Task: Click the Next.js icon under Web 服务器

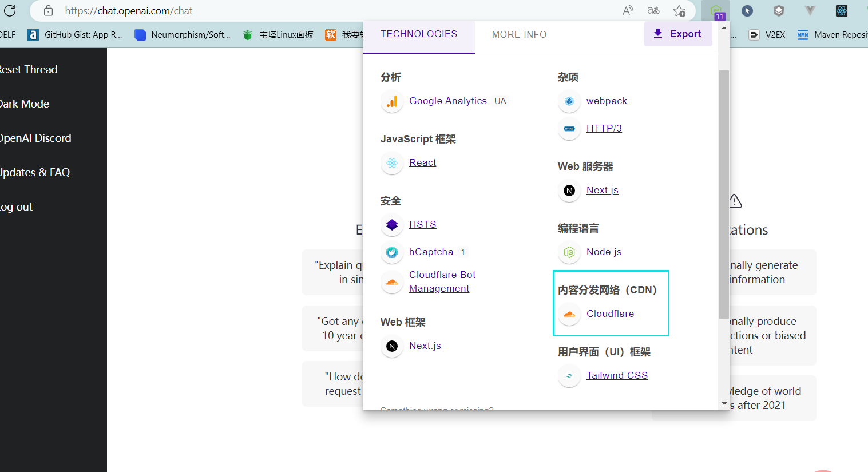Action: 569,191
